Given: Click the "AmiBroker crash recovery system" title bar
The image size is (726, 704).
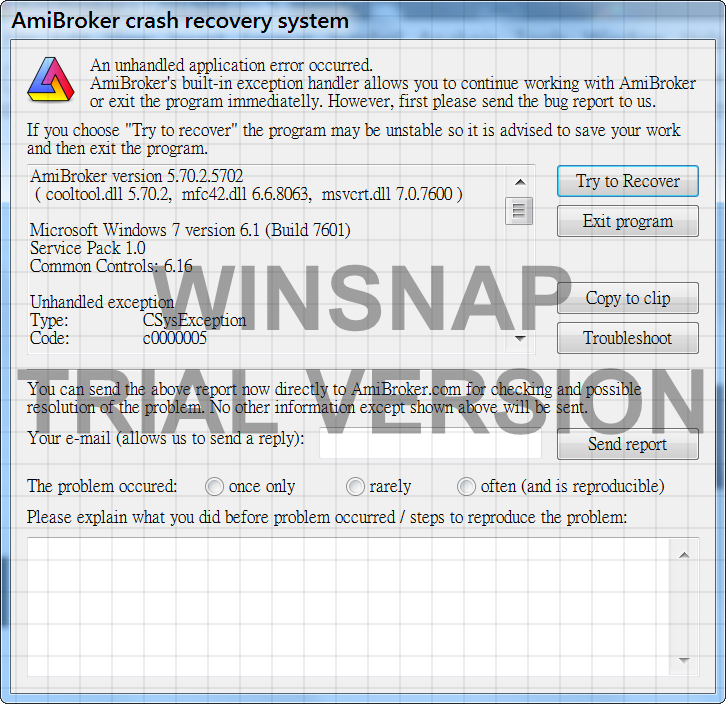Looking at the screenshot, I should (363, 21).
